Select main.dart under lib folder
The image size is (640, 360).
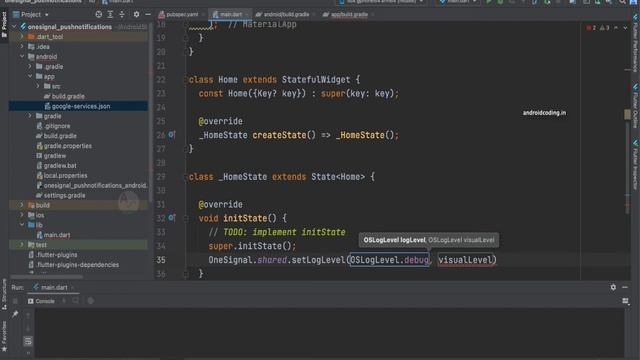[x=53, y=235]
